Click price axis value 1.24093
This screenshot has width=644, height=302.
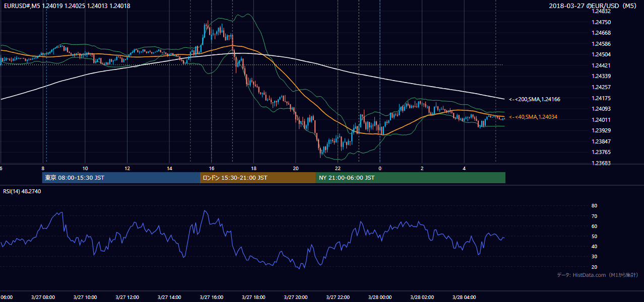pos(601,109)
